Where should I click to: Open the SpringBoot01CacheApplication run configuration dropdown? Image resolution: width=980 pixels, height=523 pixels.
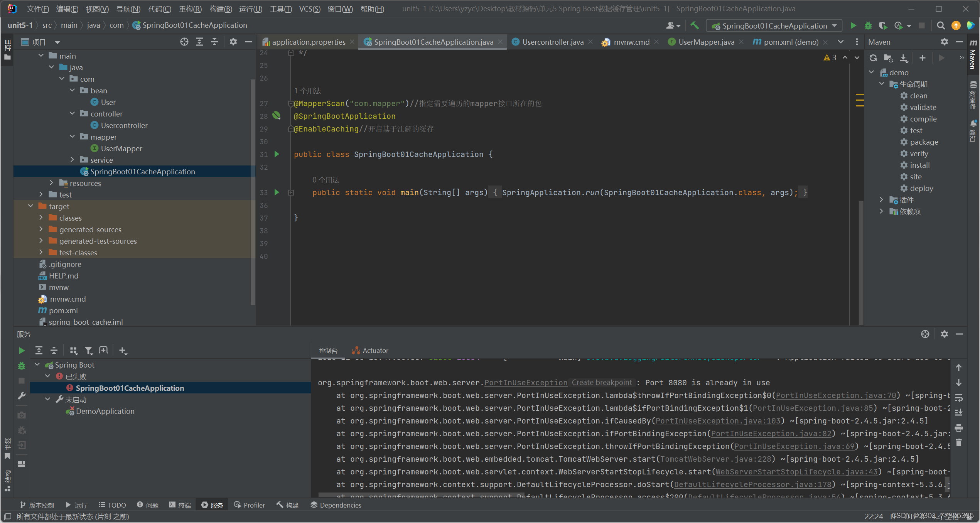tap(775, 26)
